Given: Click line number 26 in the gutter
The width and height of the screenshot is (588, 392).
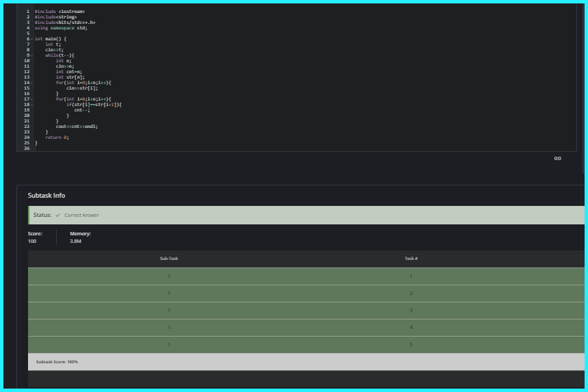Looking at the screenshot, I should [27, 148].
